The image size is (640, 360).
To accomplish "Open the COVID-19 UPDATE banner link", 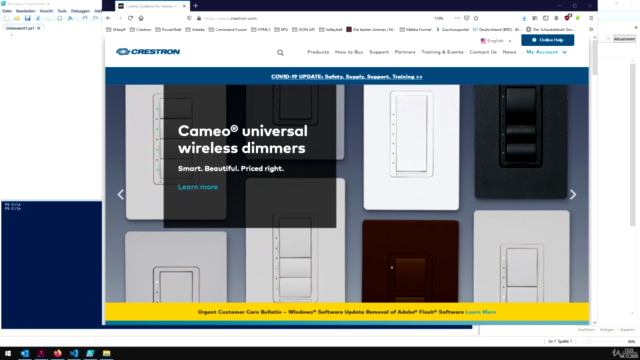I will pos(347,77).
